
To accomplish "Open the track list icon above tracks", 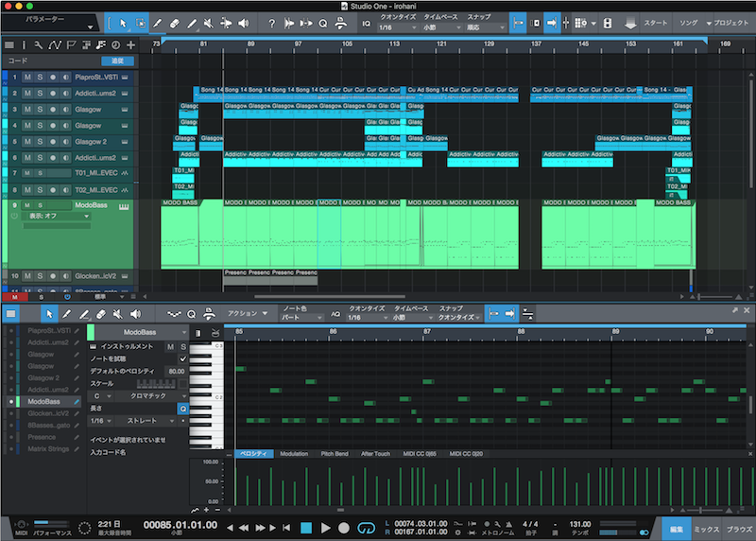I will click(x=9, y=44).
